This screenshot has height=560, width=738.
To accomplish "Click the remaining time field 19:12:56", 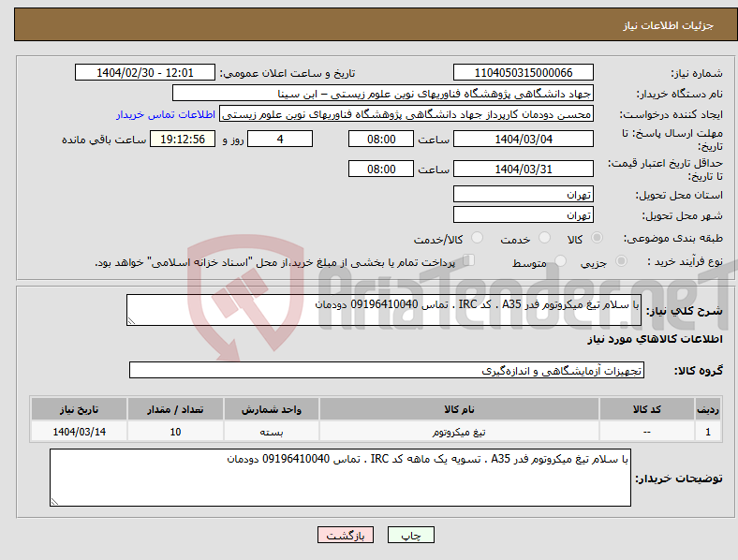I will pyautogui.click(x=183, y=139).
